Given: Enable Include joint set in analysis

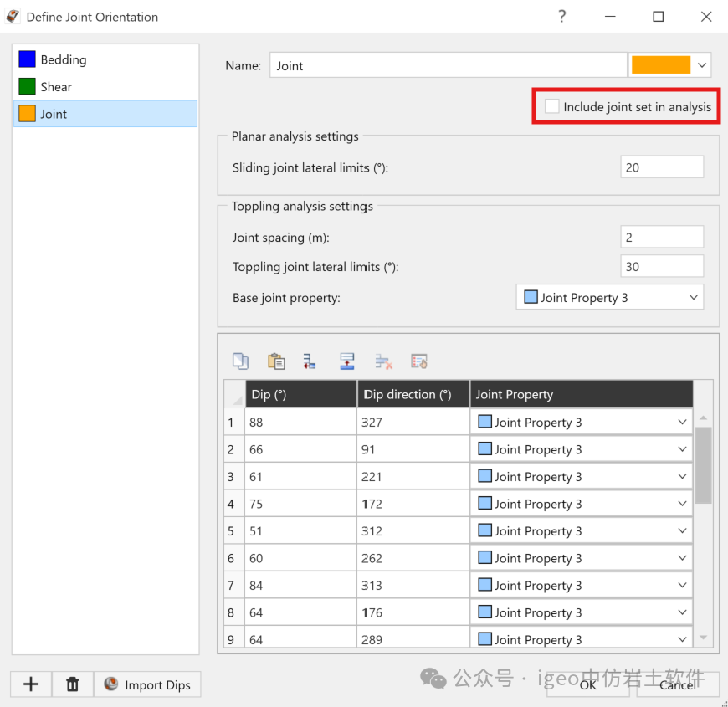Looking at the screenshot, I should click(552, 106).
